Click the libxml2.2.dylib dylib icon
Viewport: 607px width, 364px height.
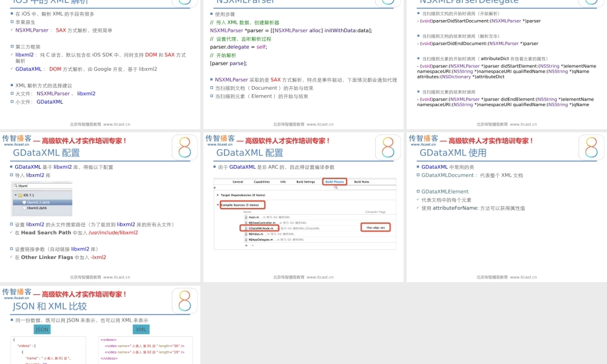coord(24,202)
